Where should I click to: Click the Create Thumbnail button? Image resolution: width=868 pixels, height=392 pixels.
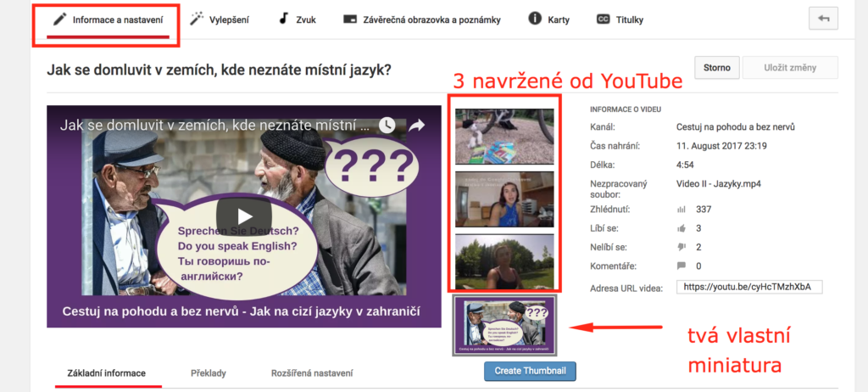530,371
